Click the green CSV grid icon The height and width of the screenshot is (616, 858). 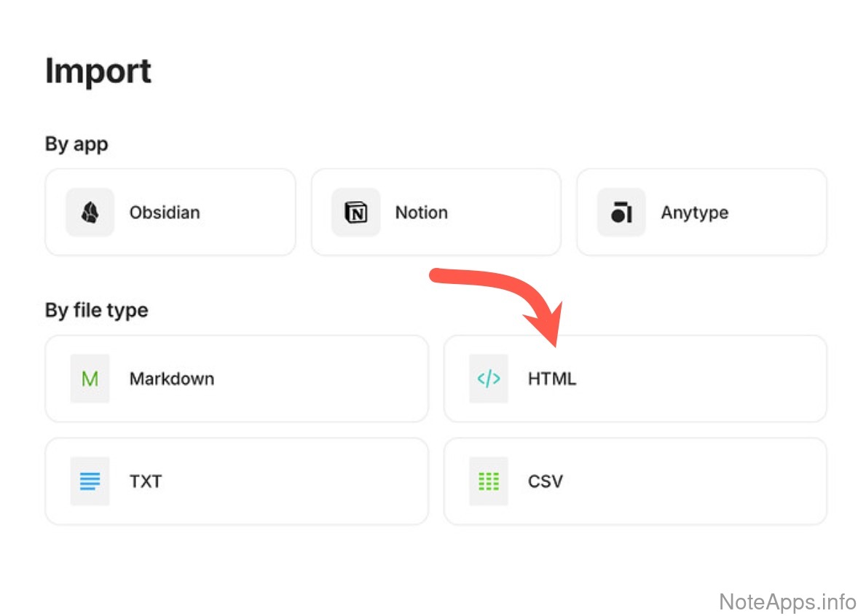[x=488, y=481]
